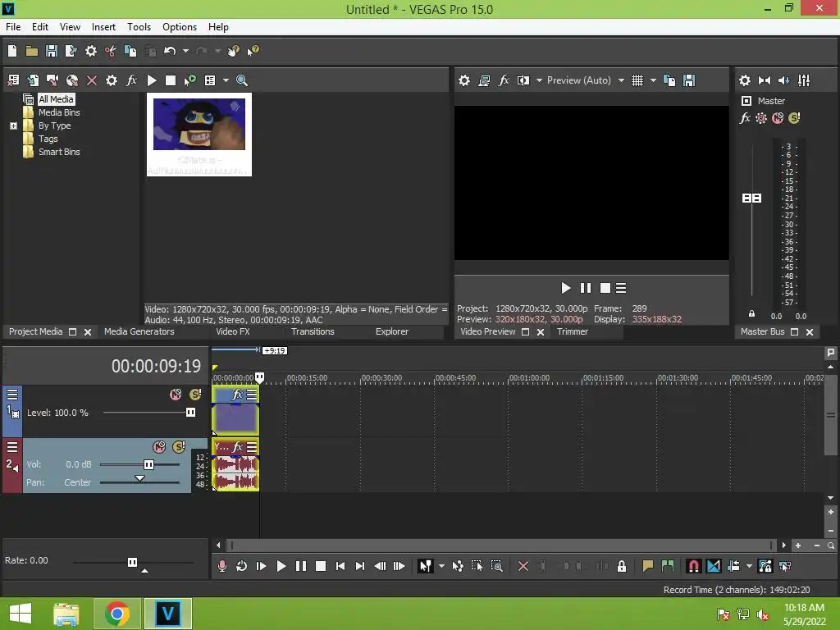840x630 pixels.
Task: Copy selection using the Copy icon
Action: click(130, 51)
